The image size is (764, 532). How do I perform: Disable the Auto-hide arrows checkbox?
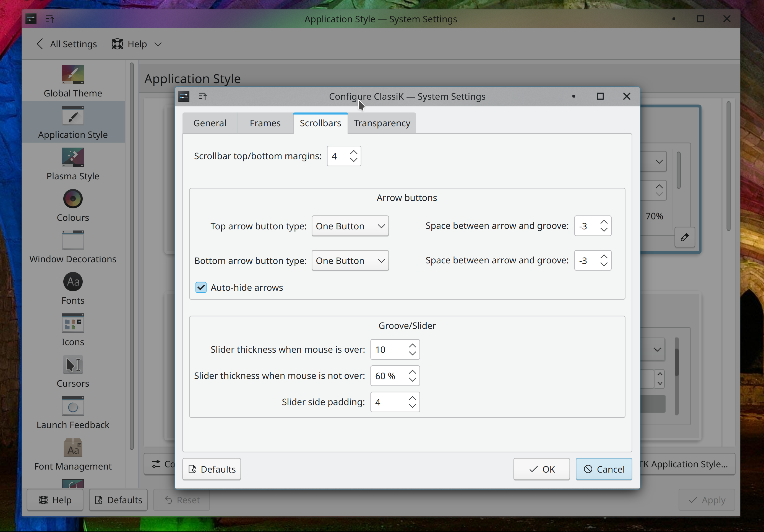(x=201, y=287)
